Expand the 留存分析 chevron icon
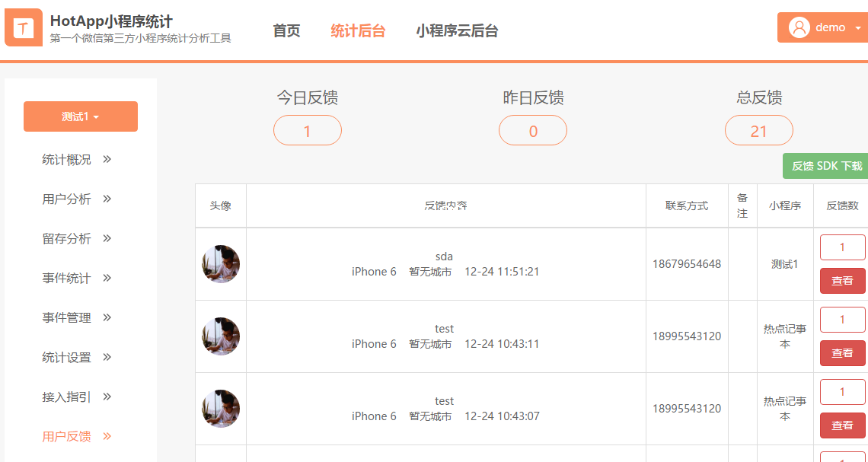868x462 pixels. point(107,238)
